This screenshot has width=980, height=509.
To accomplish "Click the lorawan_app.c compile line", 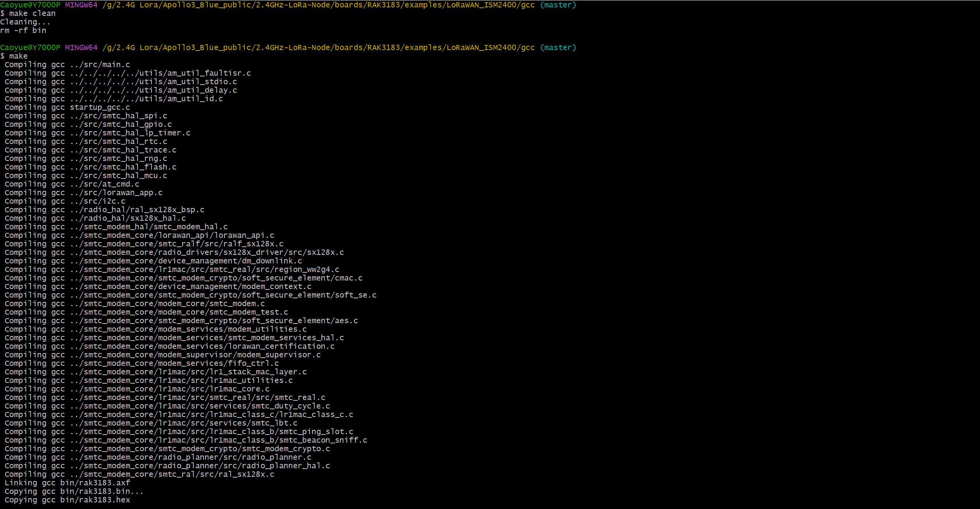I will coord(83,193).
